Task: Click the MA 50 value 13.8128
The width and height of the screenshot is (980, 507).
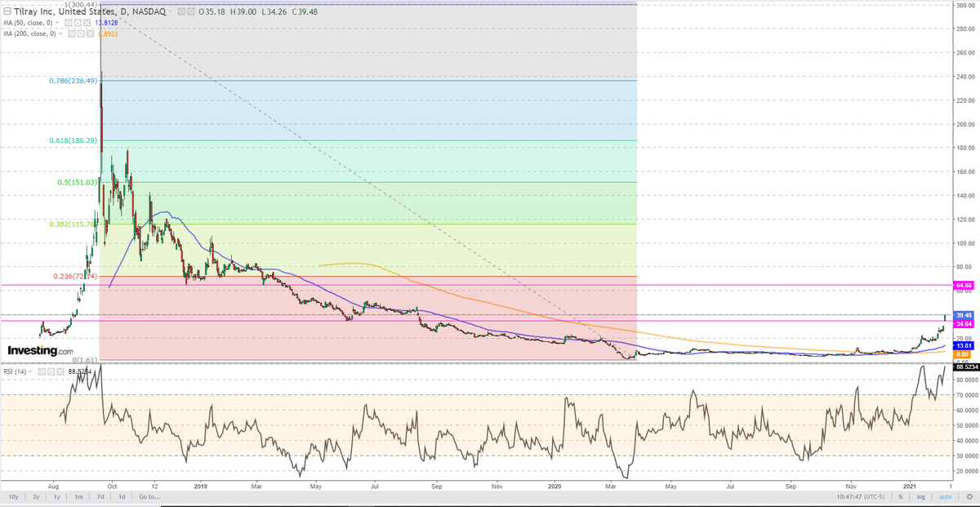Action: (106, 23)
